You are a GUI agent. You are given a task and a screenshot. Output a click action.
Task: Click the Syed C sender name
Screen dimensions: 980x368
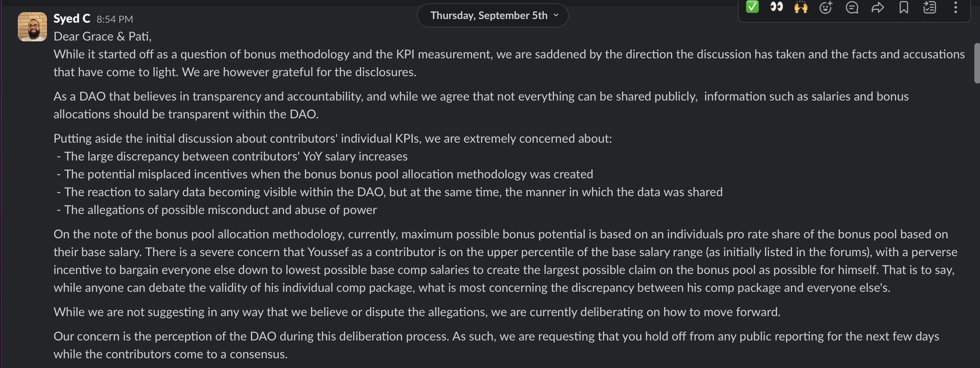[x=72, y=19]
